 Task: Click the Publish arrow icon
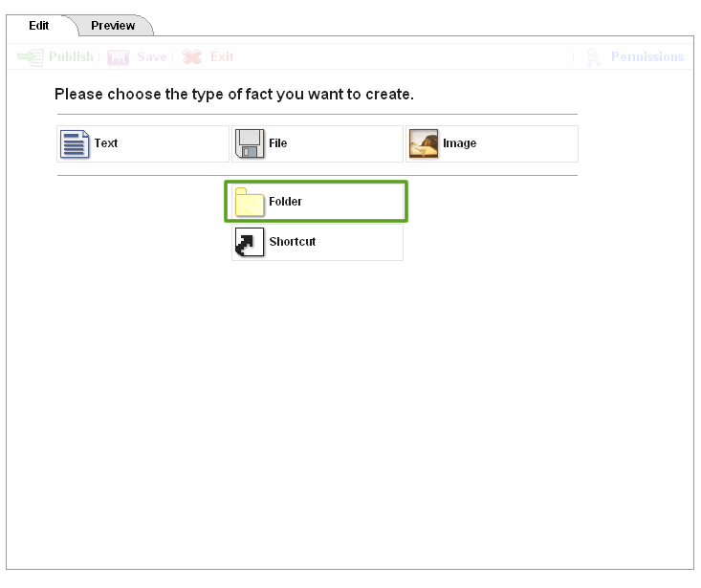coord(31,57)
